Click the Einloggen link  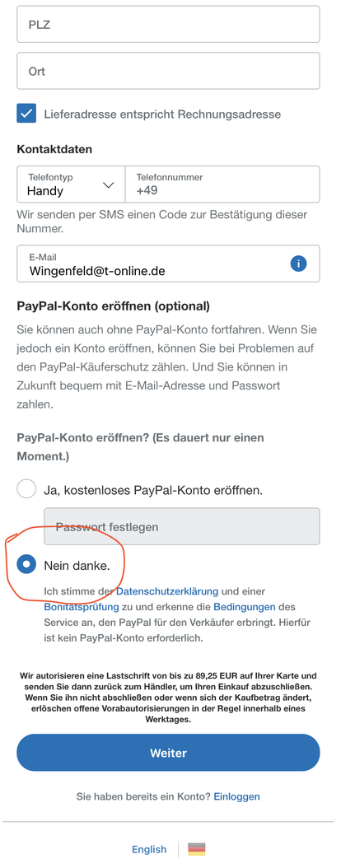[236, 796]
